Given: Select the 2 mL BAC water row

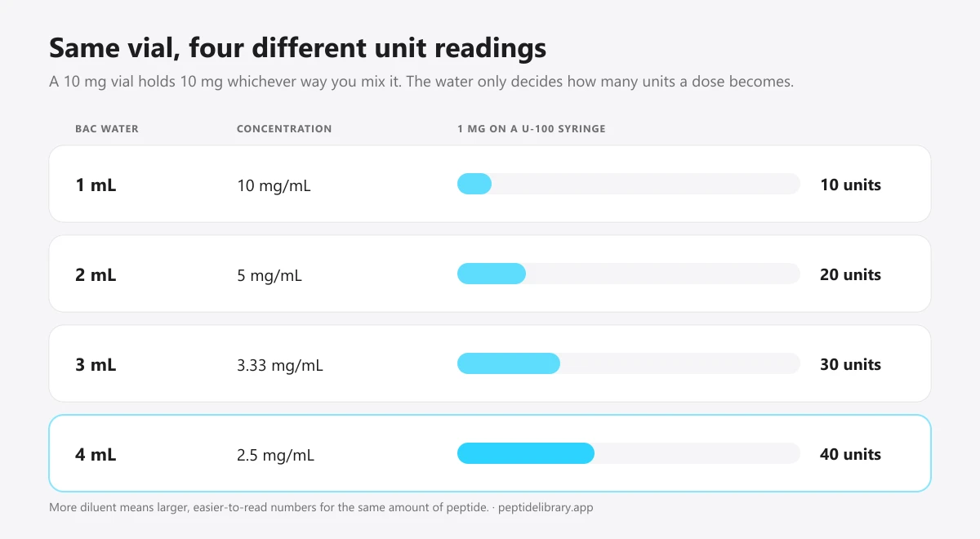Looking at the screenshot, I should 490,274.
